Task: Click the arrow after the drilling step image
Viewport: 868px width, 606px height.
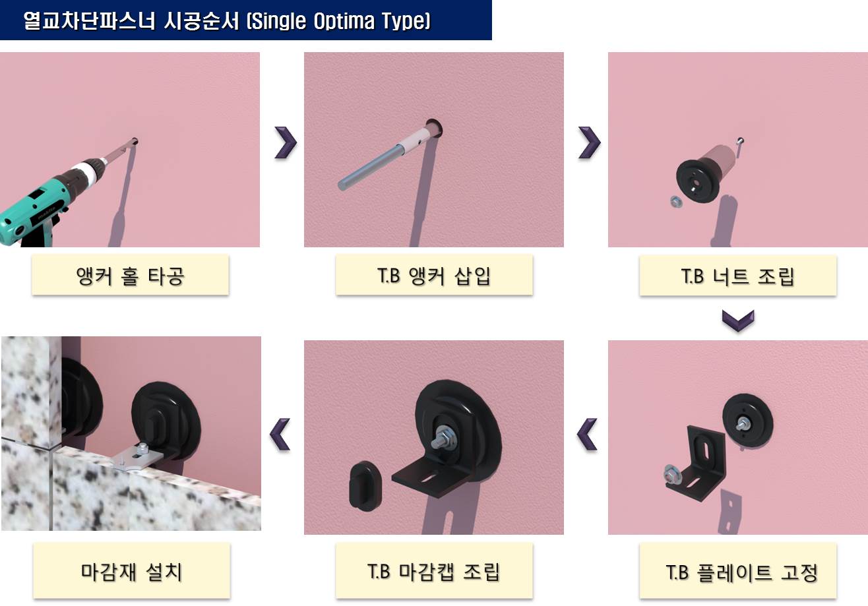Action: pos(286,143)
